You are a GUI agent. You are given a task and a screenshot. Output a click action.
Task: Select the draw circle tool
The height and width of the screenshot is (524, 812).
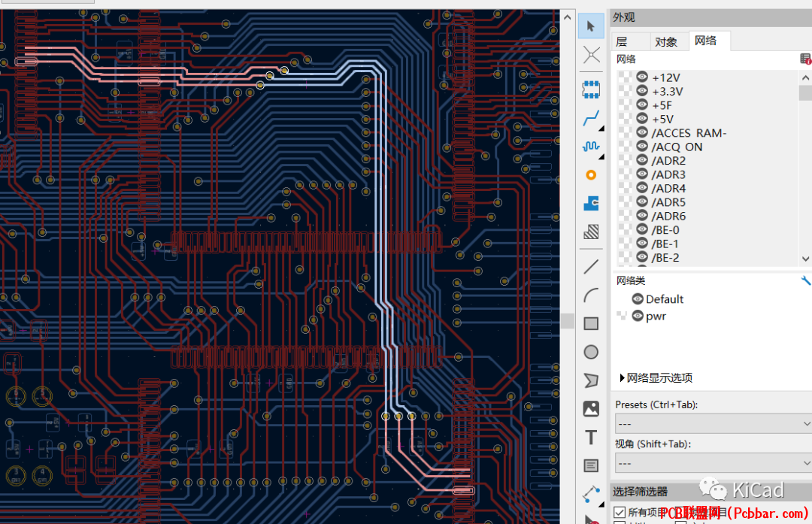click(x=591, y=352)
